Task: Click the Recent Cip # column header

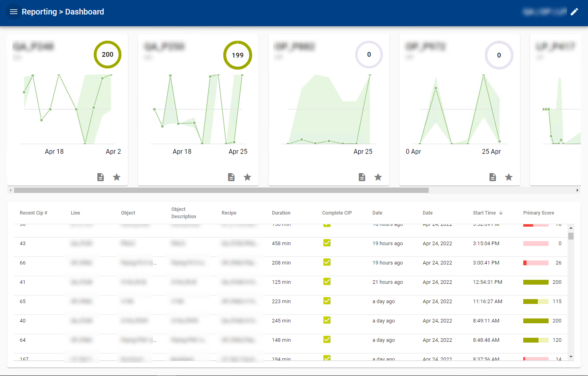Action: (x=33, y=213)
